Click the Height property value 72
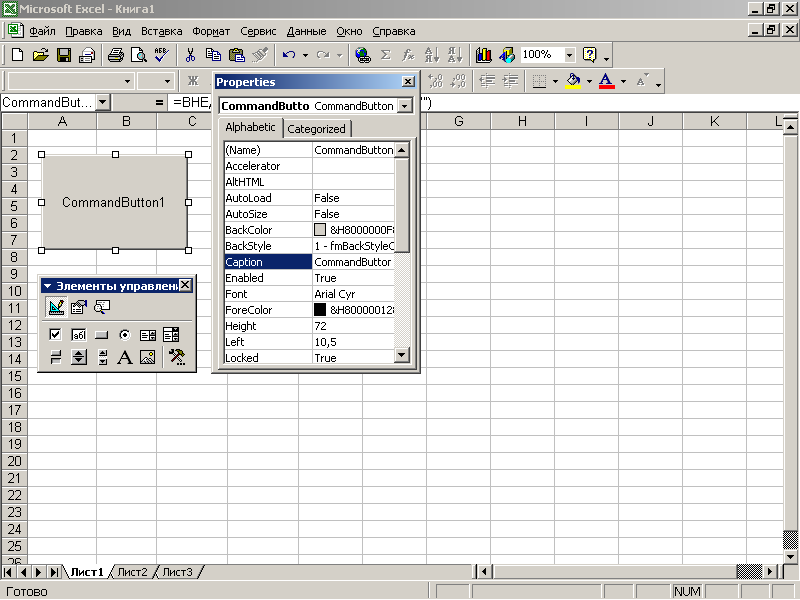Viewport: 800px width, 600px height. coord(354,326)
